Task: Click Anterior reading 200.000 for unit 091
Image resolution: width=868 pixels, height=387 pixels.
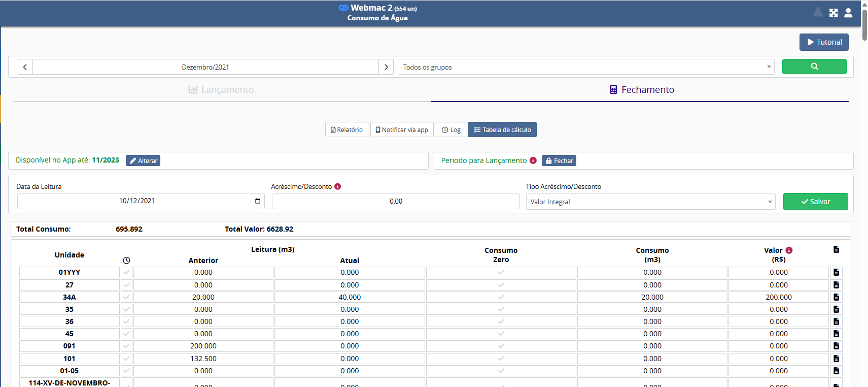Action: point(203,346)
